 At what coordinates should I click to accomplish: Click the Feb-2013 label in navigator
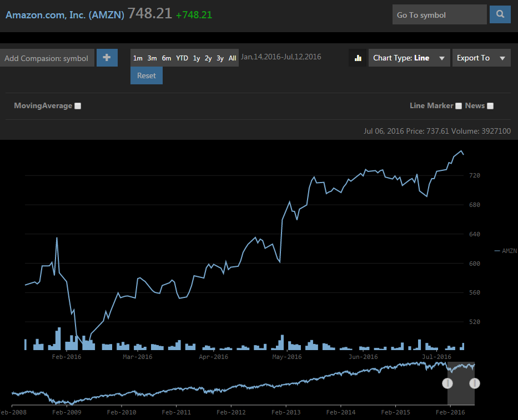click(286, 412)
